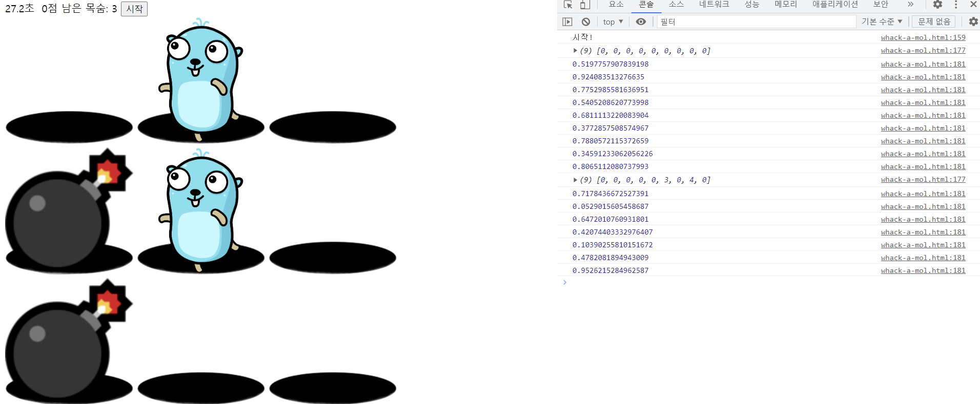Open console settings gear icon
980x404 pixels.
(973, 22)
